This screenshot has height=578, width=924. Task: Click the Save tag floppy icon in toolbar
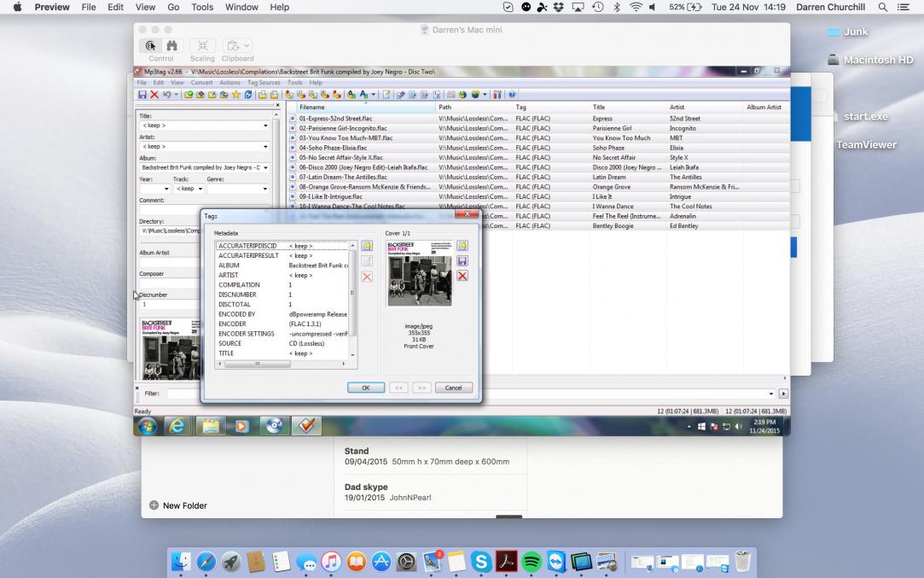142,95
